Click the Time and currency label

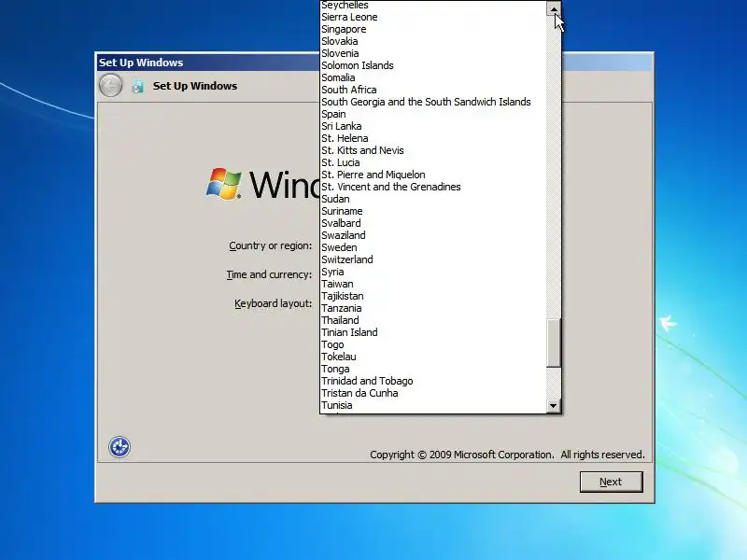pyautogui.click(x=269, y=274)
